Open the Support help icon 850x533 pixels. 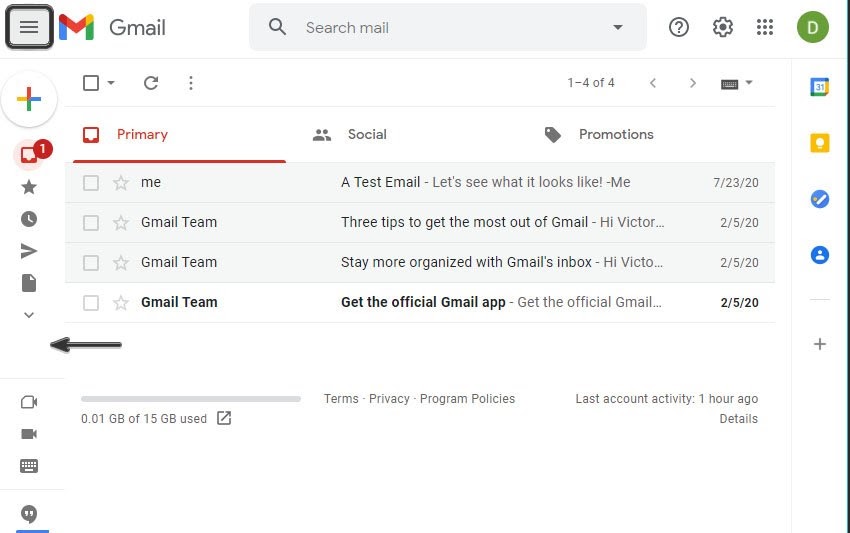click(678, 27)
